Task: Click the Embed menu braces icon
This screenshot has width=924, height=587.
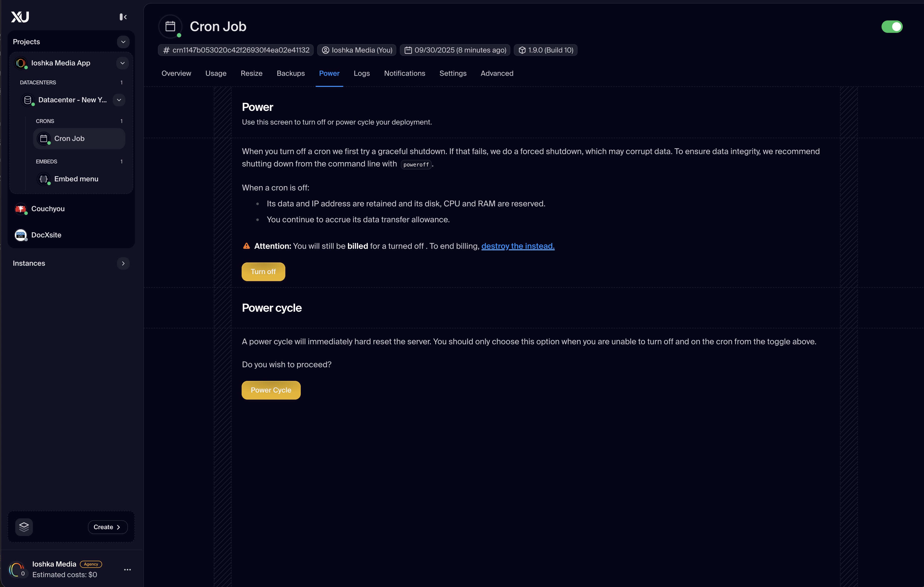Action: (44, 179)
